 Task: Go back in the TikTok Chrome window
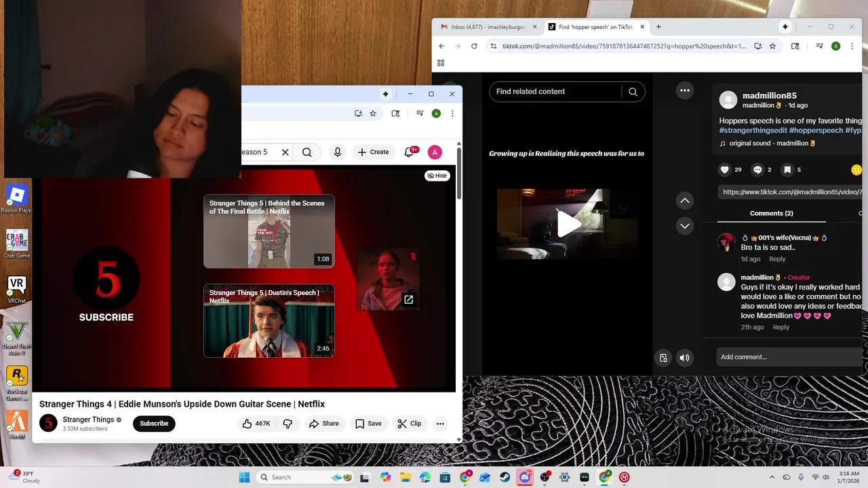[x=441, y=46]
